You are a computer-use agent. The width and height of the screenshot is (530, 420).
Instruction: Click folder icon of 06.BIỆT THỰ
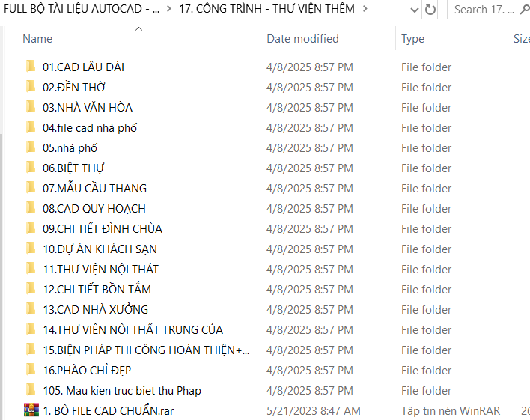[x=31, y=168]
